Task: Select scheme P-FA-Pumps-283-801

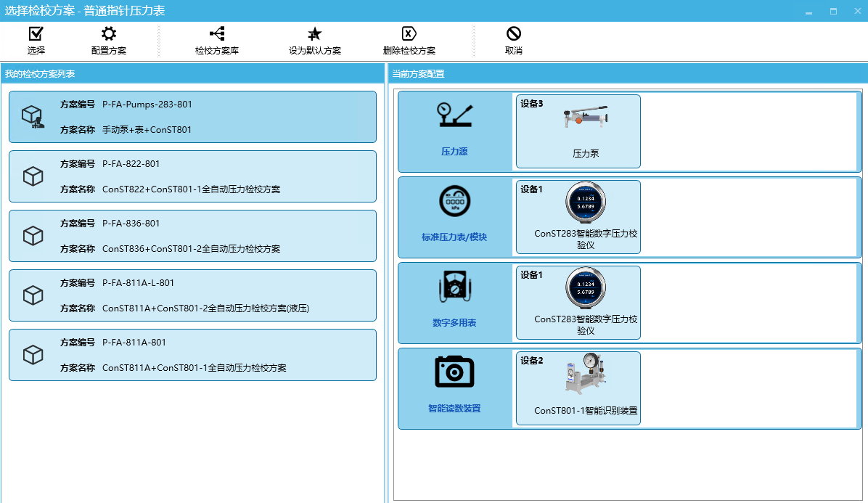Action: click(192, 117)
